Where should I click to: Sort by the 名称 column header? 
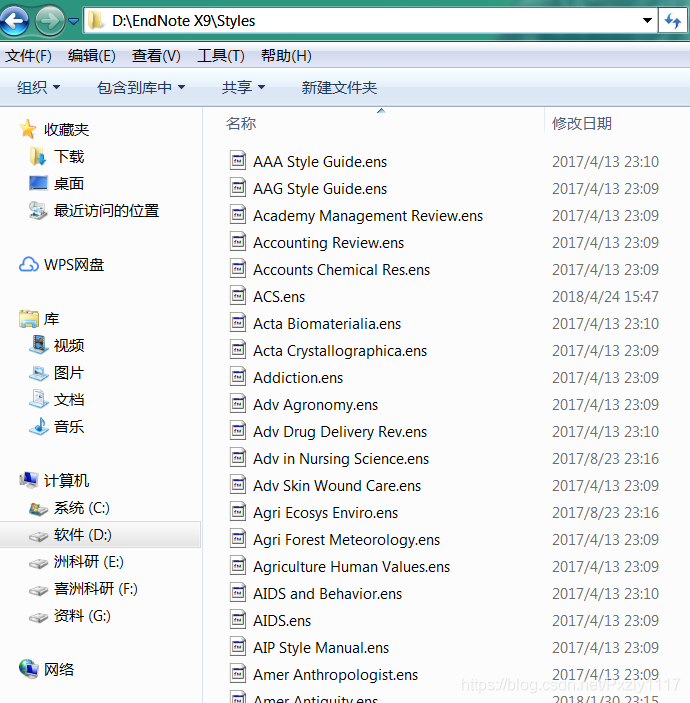point(241,123)
